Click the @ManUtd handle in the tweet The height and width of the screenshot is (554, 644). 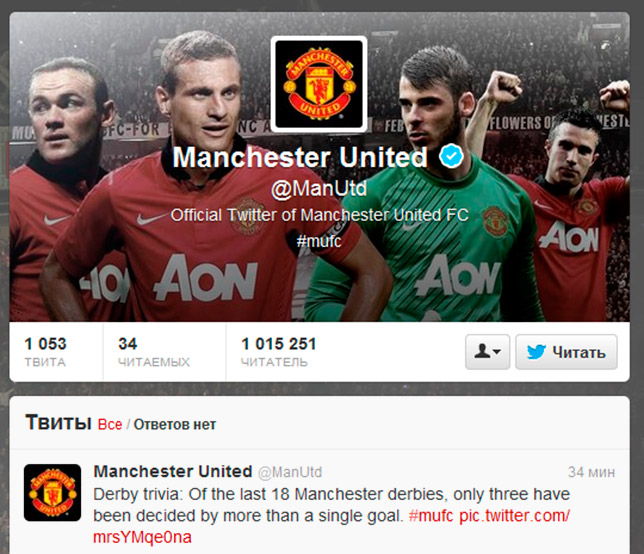point(290,472)
